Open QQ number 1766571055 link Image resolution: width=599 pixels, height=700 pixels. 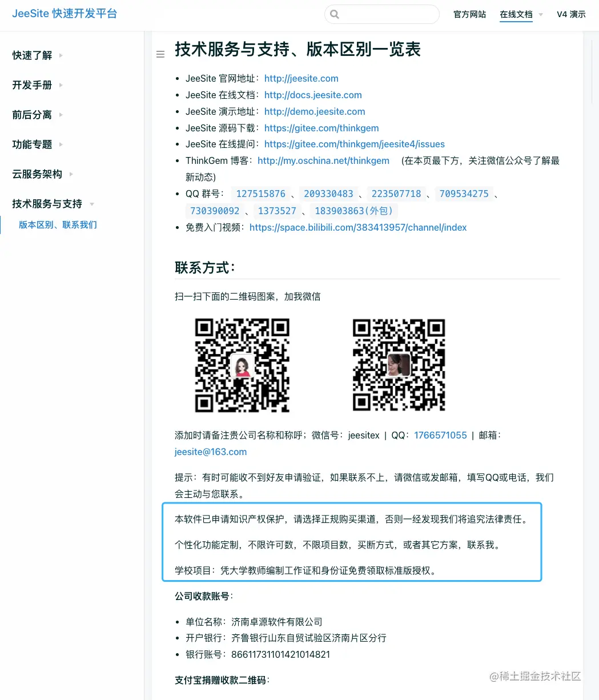click(440, 435)
